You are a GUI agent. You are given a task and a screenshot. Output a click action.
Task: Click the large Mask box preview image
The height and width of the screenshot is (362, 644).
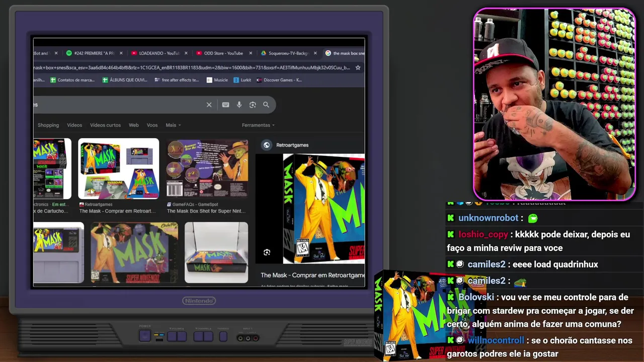(324, 209)
